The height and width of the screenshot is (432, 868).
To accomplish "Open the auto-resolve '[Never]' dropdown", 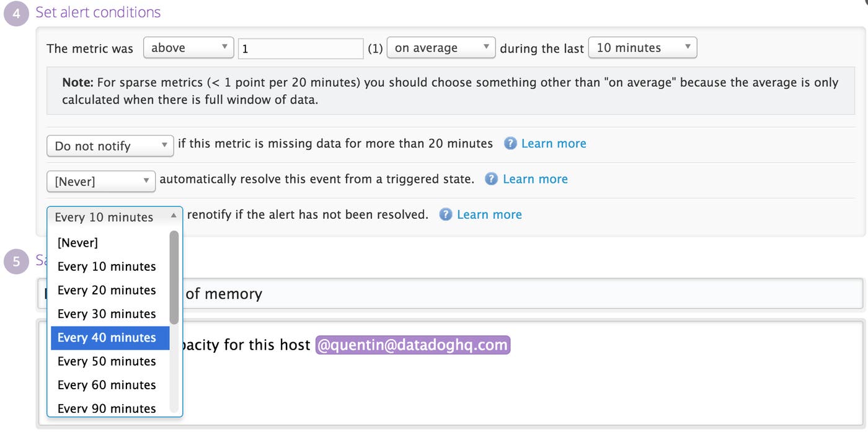I will pyautogui.click(x=100, y=182).
